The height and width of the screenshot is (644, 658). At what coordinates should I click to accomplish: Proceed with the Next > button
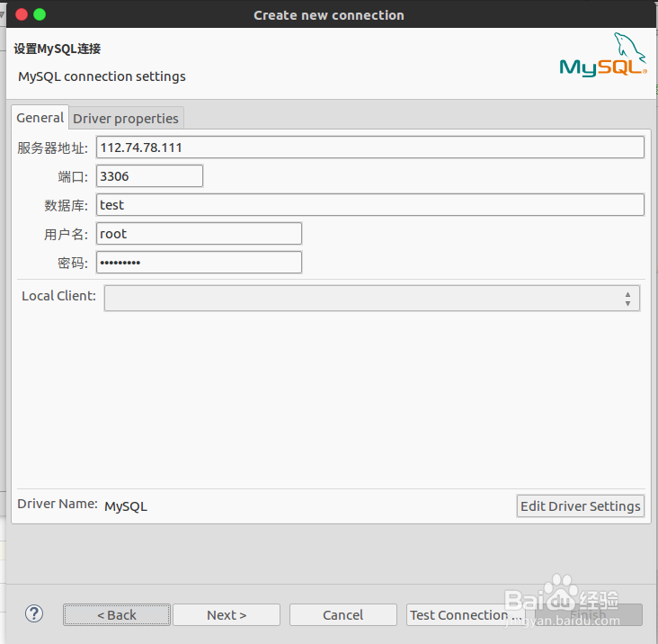(227, 615)
